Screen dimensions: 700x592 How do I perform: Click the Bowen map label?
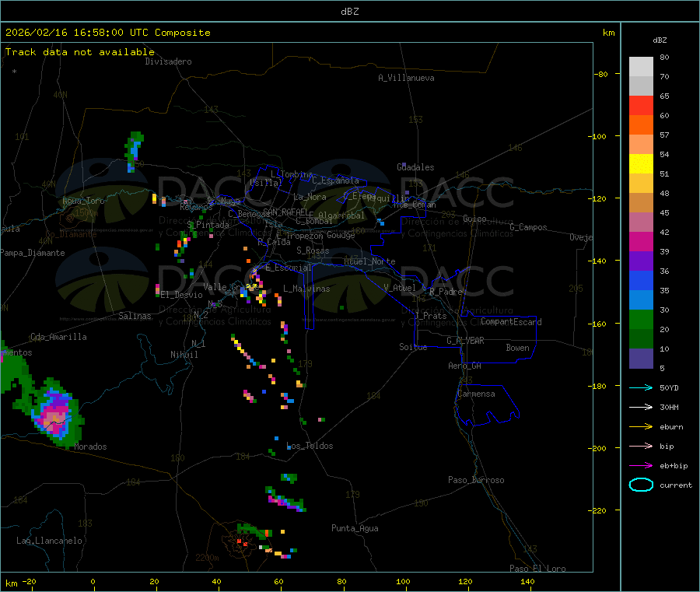click(518, 349)
